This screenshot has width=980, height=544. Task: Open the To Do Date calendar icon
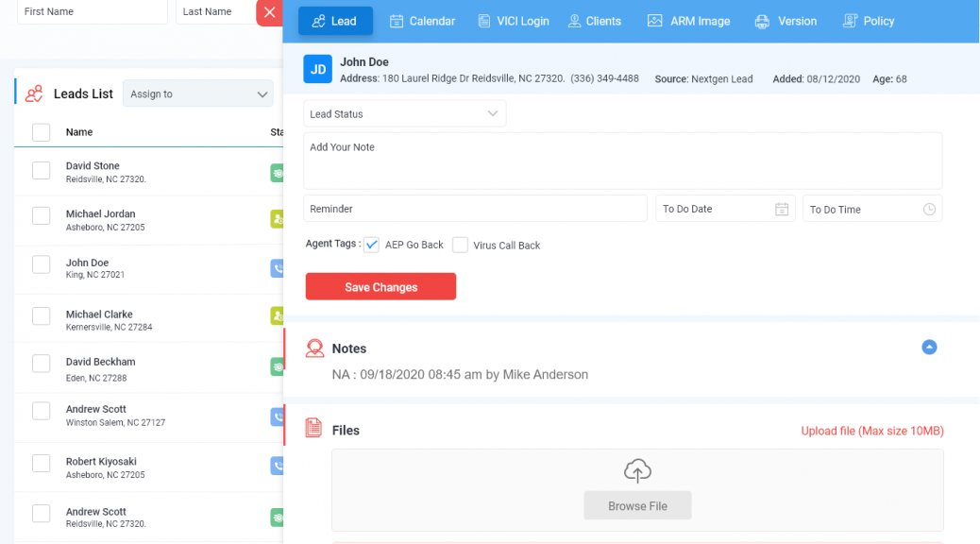[781, 209]
